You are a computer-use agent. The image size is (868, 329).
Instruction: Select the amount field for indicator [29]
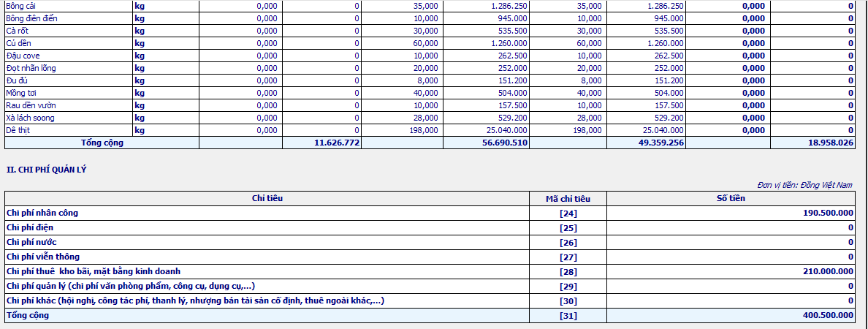click(x=731, y=286)
